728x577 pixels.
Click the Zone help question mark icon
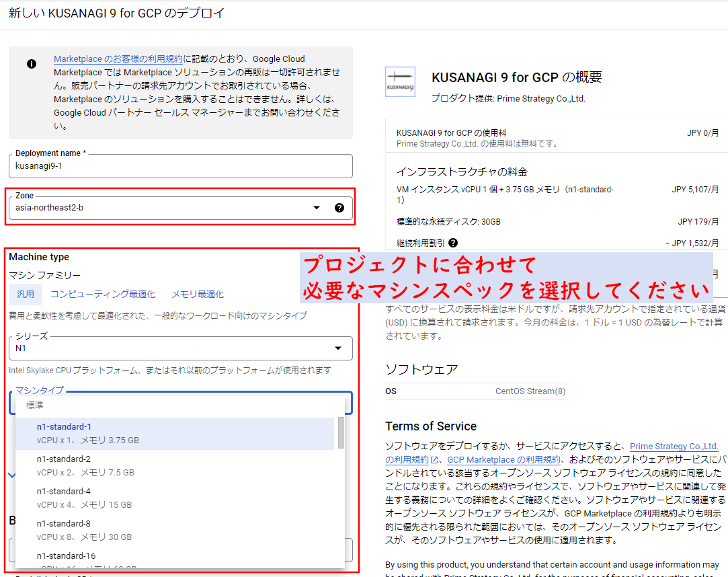tap(339, 208)
